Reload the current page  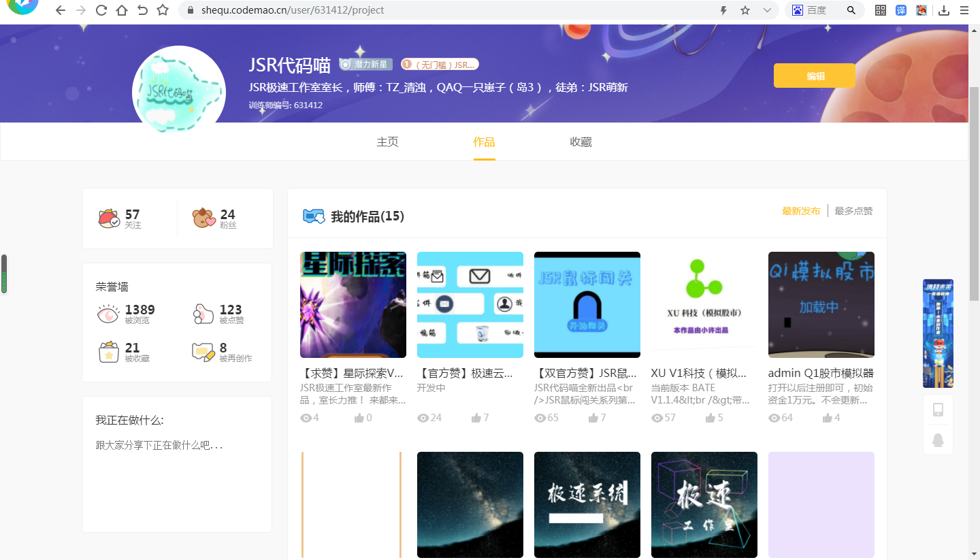click(x=101, y=10)
